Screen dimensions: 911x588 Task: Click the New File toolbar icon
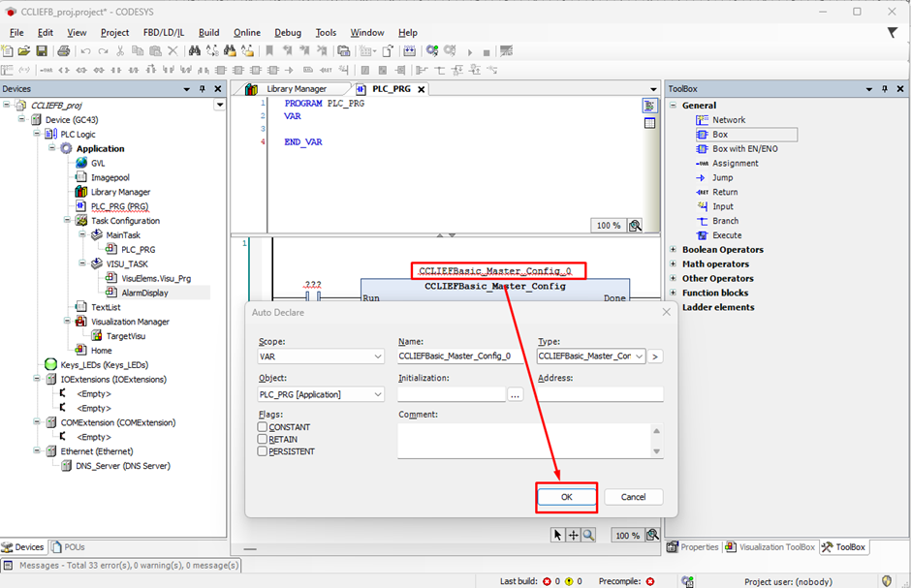(7, 51)
